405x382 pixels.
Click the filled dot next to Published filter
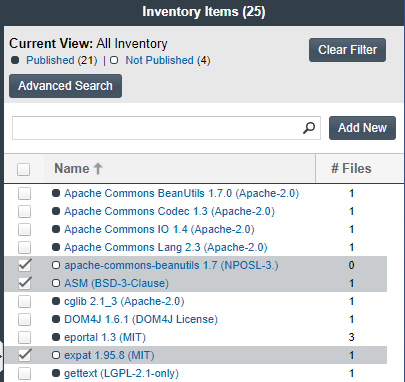15,60
